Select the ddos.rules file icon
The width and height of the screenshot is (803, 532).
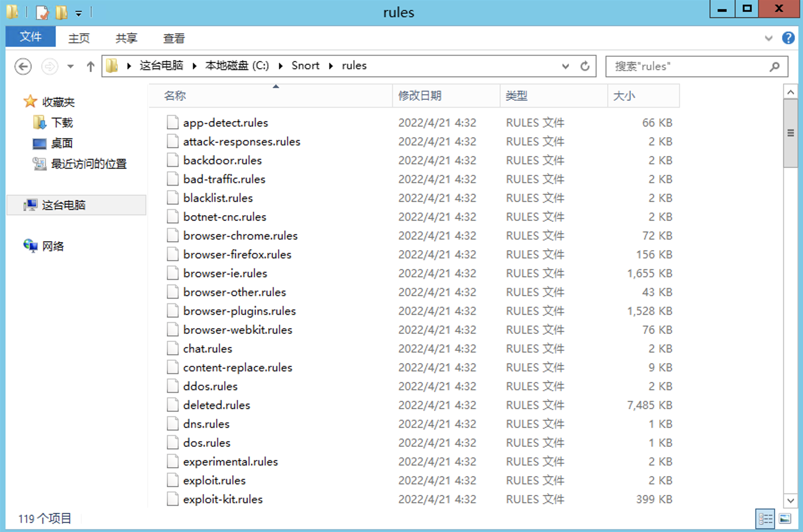coord(173,386)
